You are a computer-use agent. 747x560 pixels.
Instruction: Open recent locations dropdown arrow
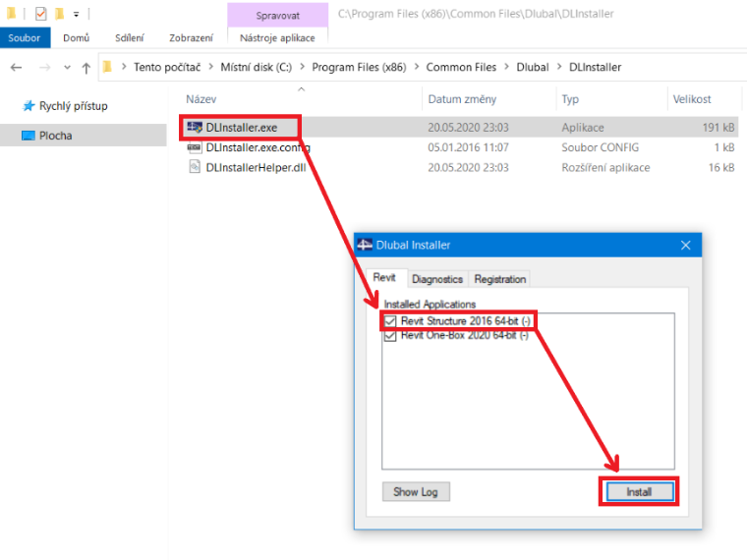pyautogui.click(x=67, y=68)
